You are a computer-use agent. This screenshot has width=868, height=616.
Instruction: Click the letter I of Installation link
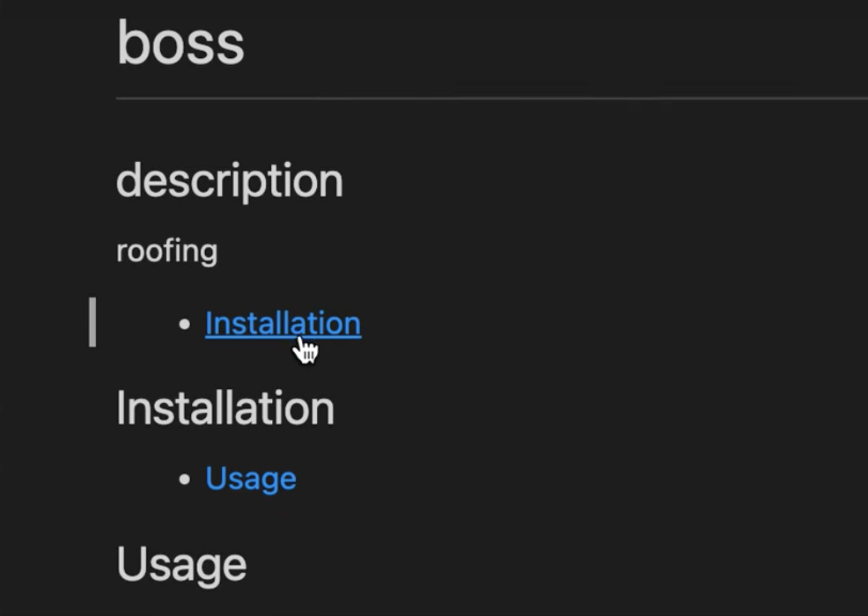[209, 323]
